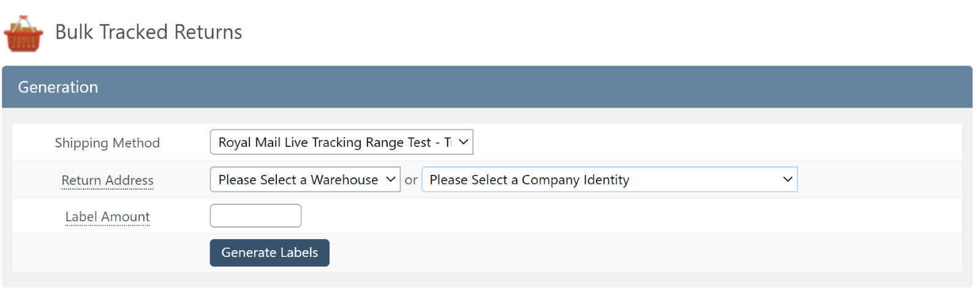The image size is (980, 304).
Task: Focus the Label Amount input field
Action: [255, 216]
